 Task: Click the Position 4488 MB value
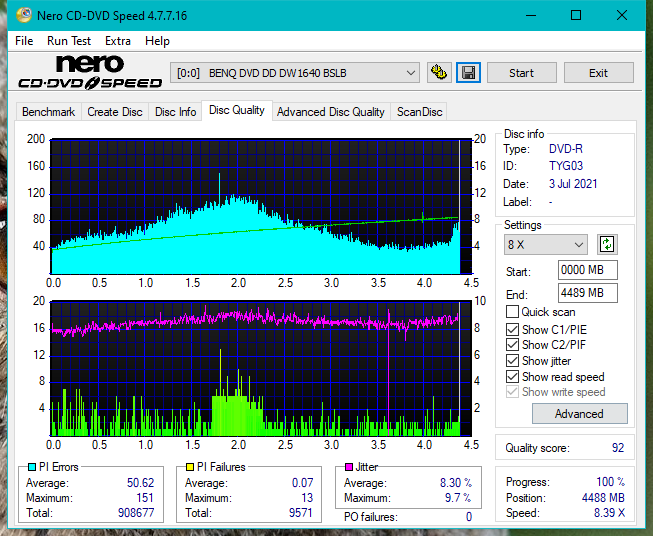[x=603, y=497]
